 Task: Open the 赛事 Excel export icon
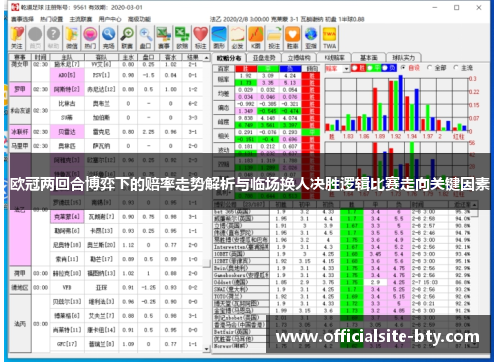(x=164, y=38)
